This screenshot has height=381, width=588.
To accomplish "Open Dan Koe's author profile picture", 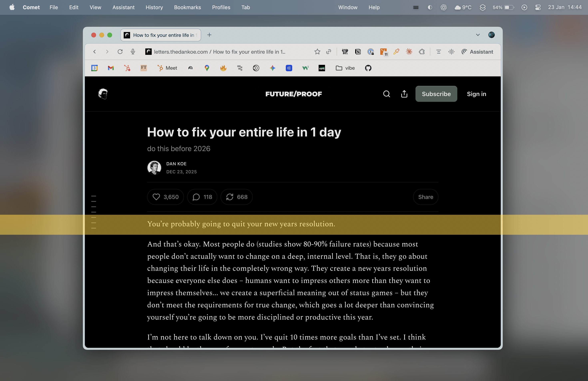I will [x=154, y=167].
